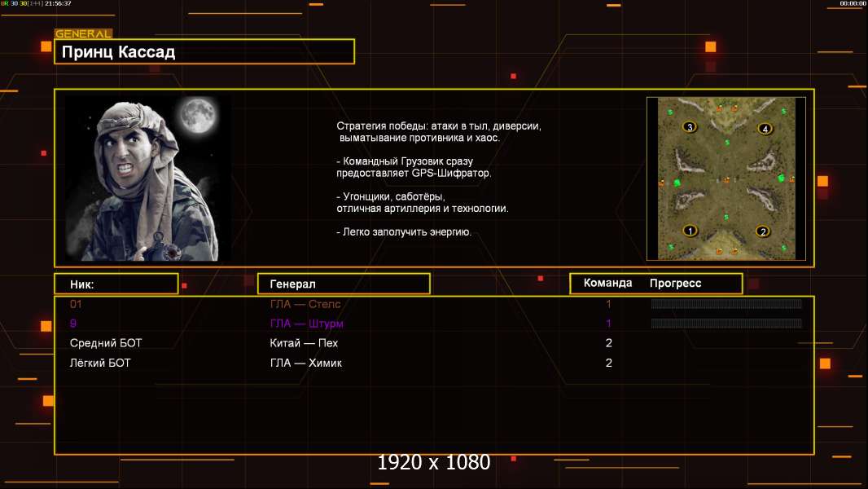Viewport: 868px width, 489px height.
Task: Click the ГЛА — Химик general entry
Action: click(x=305, y=363)
